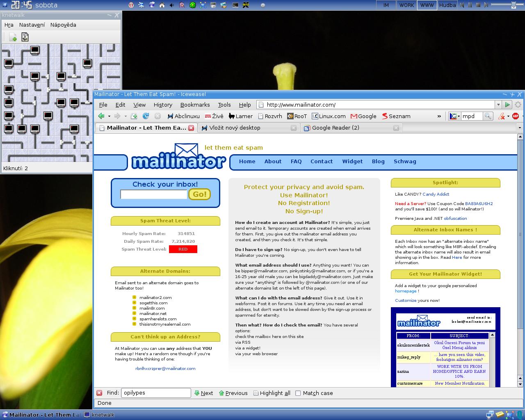The image size is (525, 420).
Task: Switch to the WORK virtual desktop
Action: (406, 5)
